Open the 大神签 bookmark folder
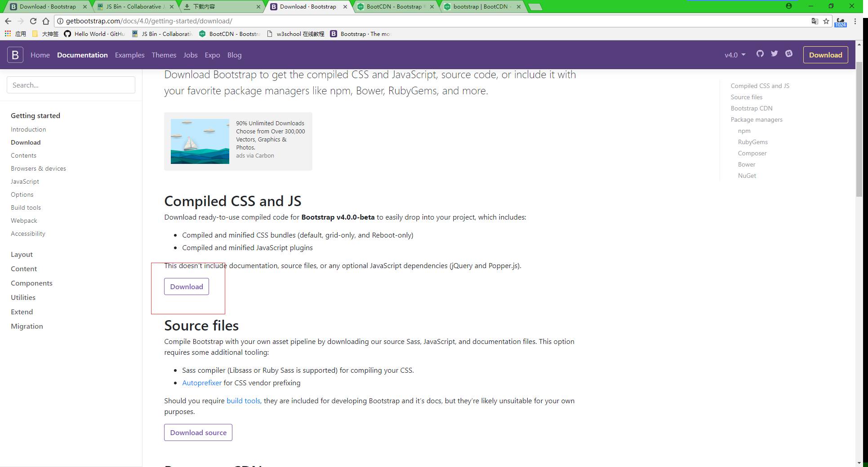 [x=45, y=34]
